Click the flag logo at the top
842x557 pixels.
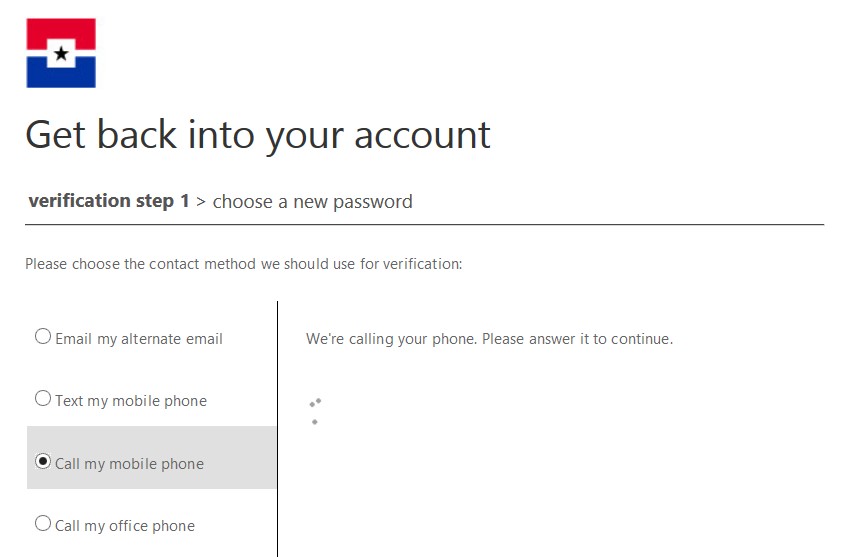pyautogui.click(x=61, y=53)
